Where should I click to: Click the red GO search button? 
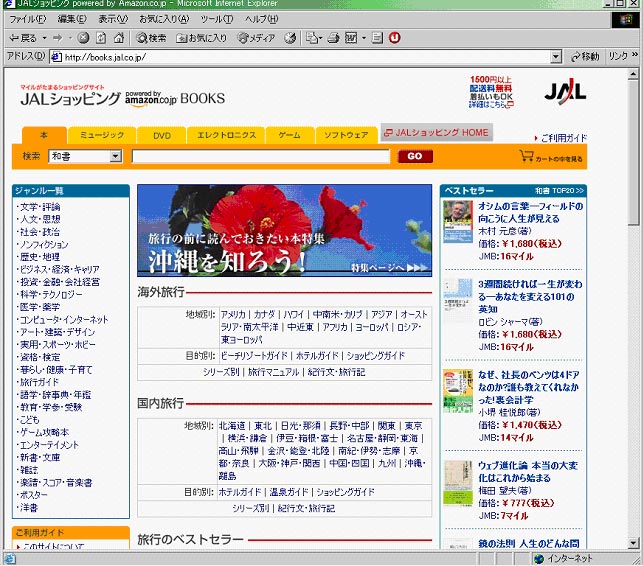point(415,156)
